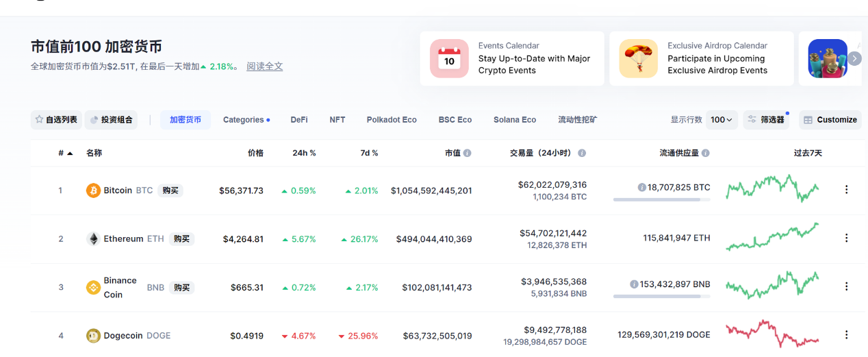This screenshot has height=357, width=868.
Task: Open the 显示行数 100 rows dropdown
Action: coord(722,120)
